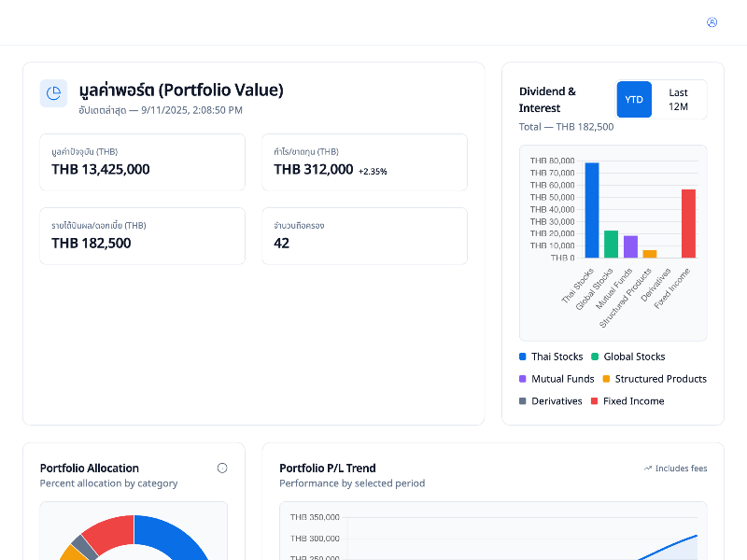747x560 pixels.
Task: Open the user profile icon
Action: point(712,22)
